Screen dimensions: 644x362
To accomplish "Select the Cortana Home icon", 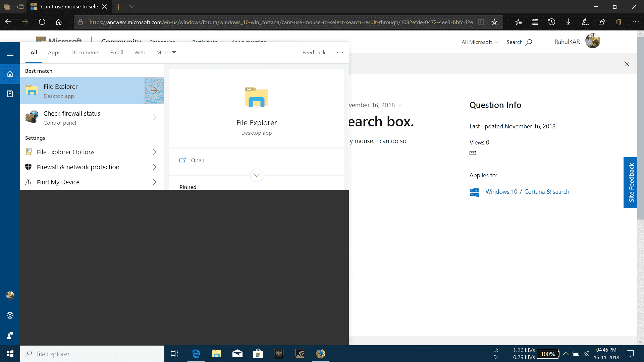I will (10, 74).
